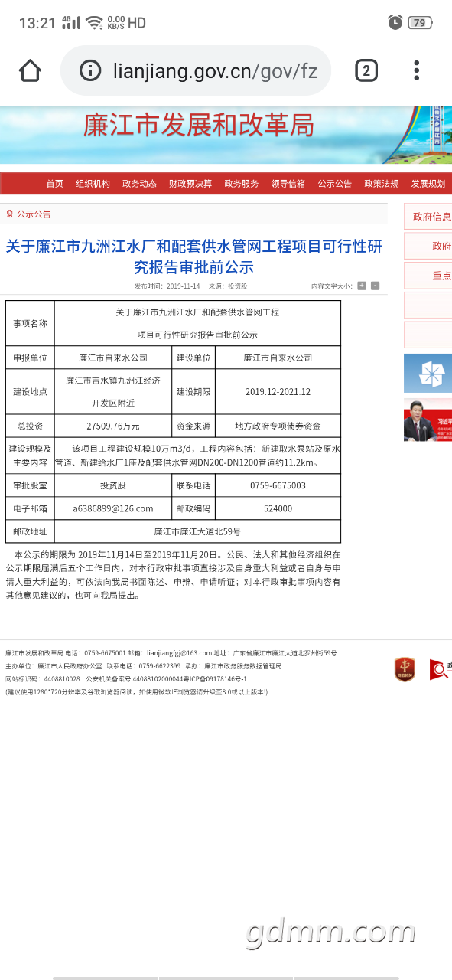
Task: Open the browser three-dot menu
Action: (417, 70)
